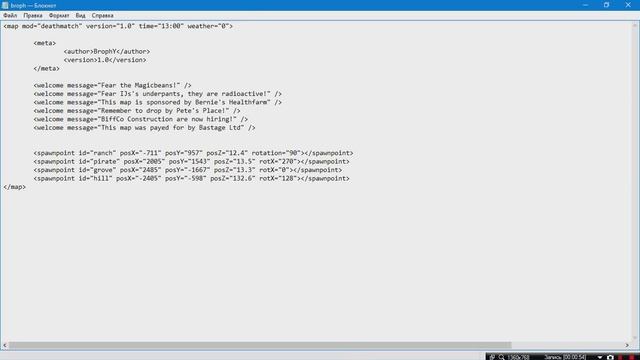Open the Формат menu
The width and height of the screenshot is (640, 360).
coord(59,16)
